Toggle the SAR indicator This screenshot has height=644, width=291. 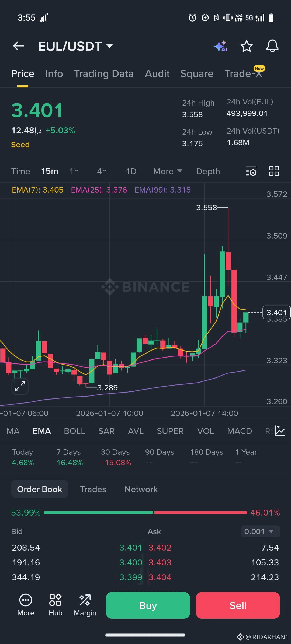[x=106, y=431]
